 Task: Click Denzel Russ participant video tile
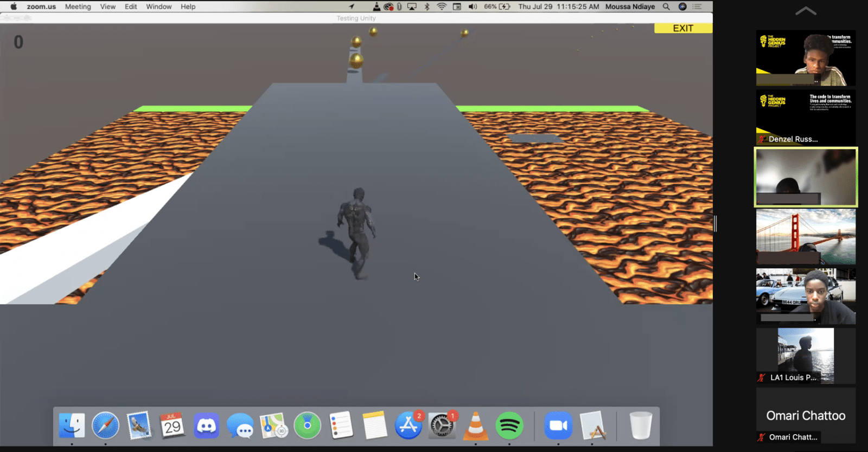[x=806, y=117]
